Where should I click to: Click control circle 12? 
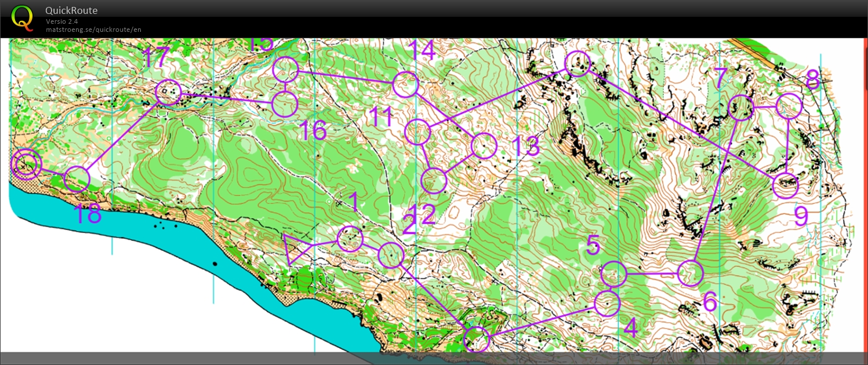pyautogui.click(x=434, y=181)
